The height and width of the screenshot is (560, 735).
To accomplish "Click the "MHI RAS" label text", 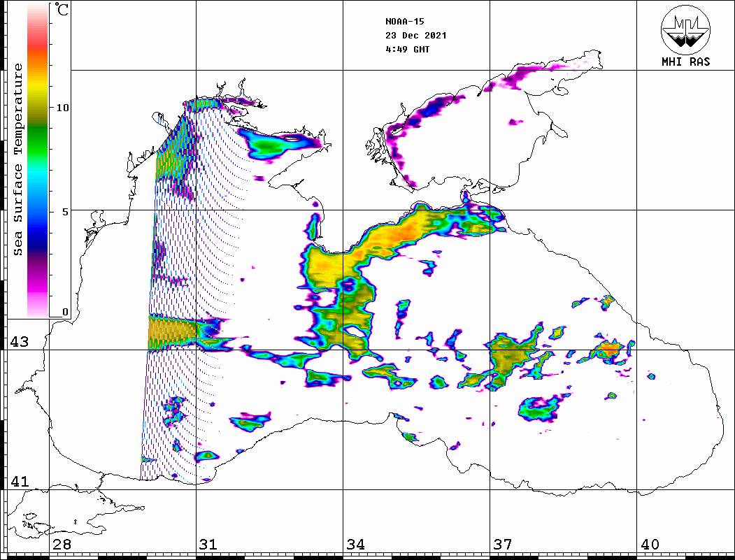I will click(x=686, y=62).
